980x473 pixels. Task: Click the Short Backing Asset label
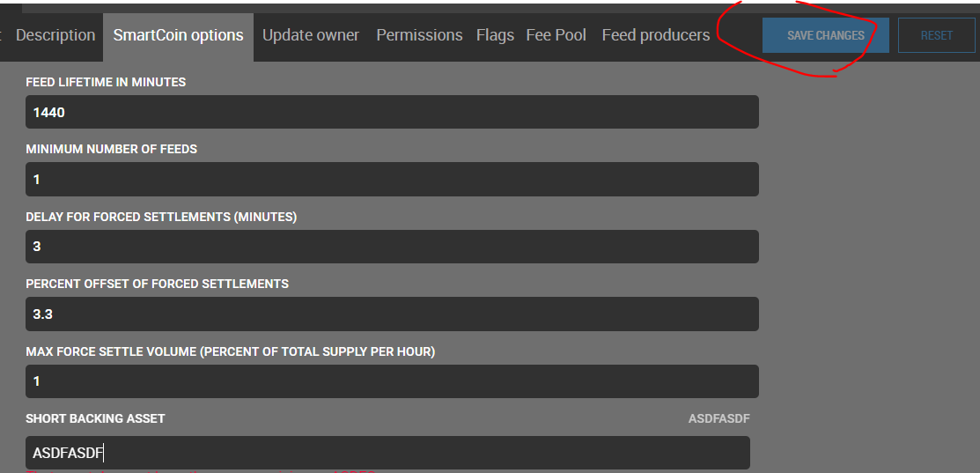[x=95, y=418]
